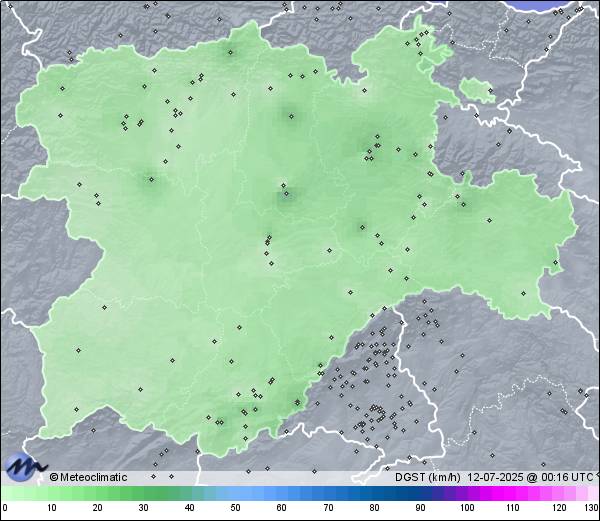Click the scale label 10
Screen dimensions: 600x521
pyautogui.click(x=52, y=508)
